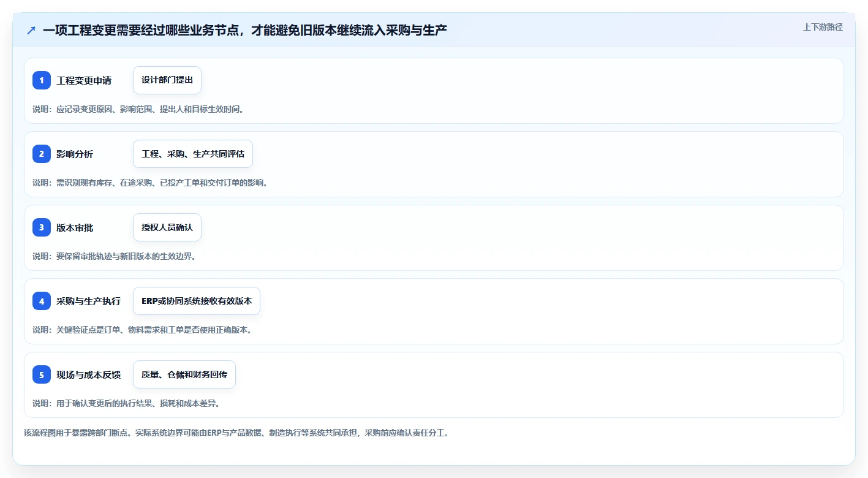
Task: Click the footer note 该流程图用于暴露跨部门断点
Action: pos(238,433)
